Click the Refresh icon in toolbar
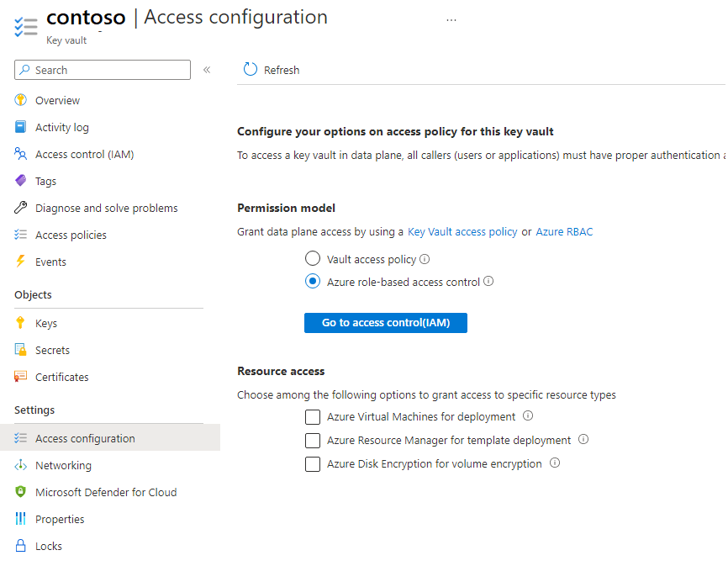Screen dimensions: 728x566 pyautogui.click(x=251, y=70)
